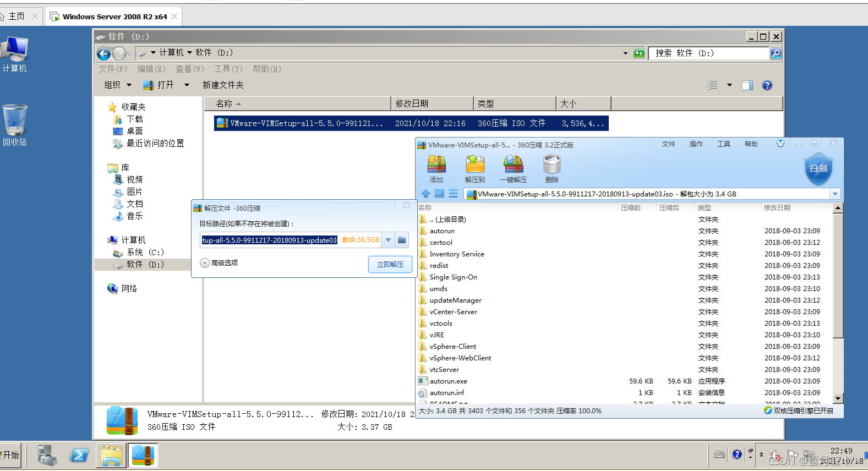
Task: Open Server Manager from the taskbar
Action: point(47,455)
